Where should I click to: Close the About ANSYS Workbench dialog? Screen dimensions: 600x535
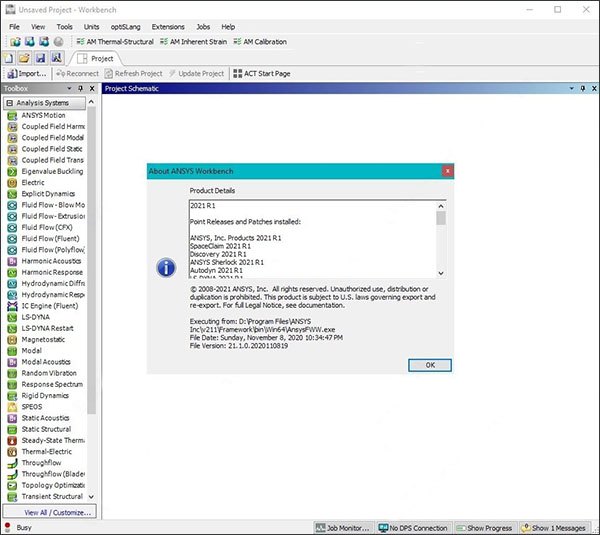coord(447,171)
